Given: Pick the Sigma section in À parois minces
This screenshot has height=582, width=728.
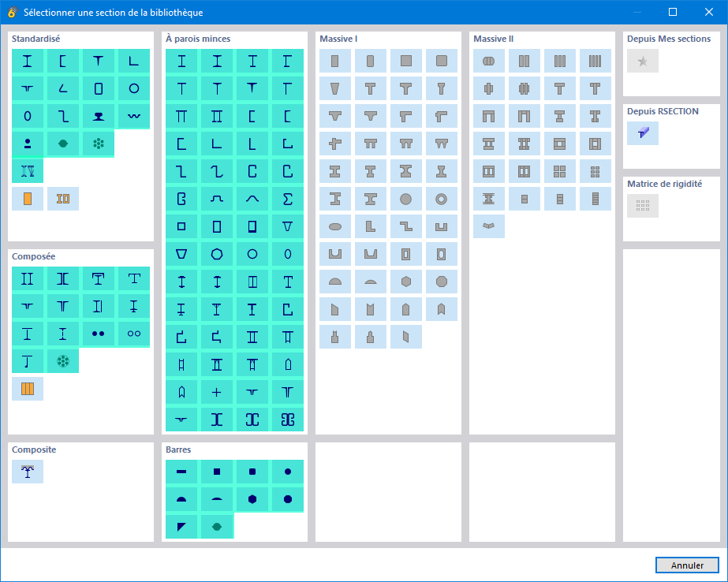Looking at the screenshot, I should click(x=287, y=199).
